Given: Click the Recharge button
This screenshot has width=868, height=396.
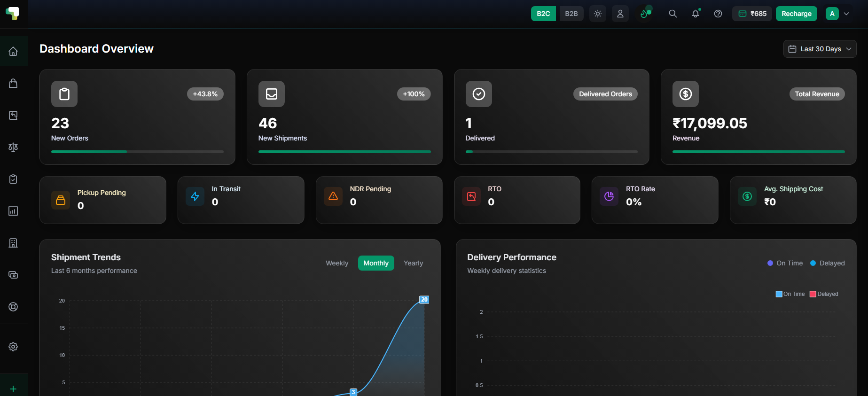Looking at the screenshot, I should 796,14.
